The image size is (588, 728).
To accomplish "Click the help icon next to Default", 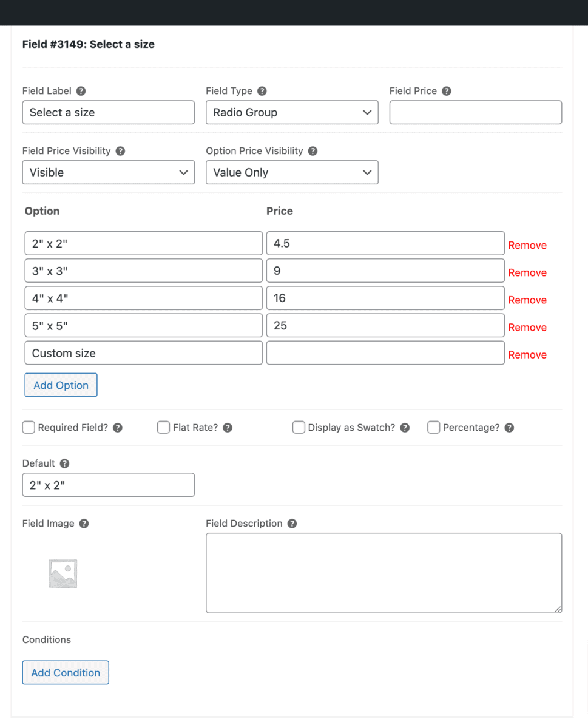I will pyautogui.click(x=64, y=463).
